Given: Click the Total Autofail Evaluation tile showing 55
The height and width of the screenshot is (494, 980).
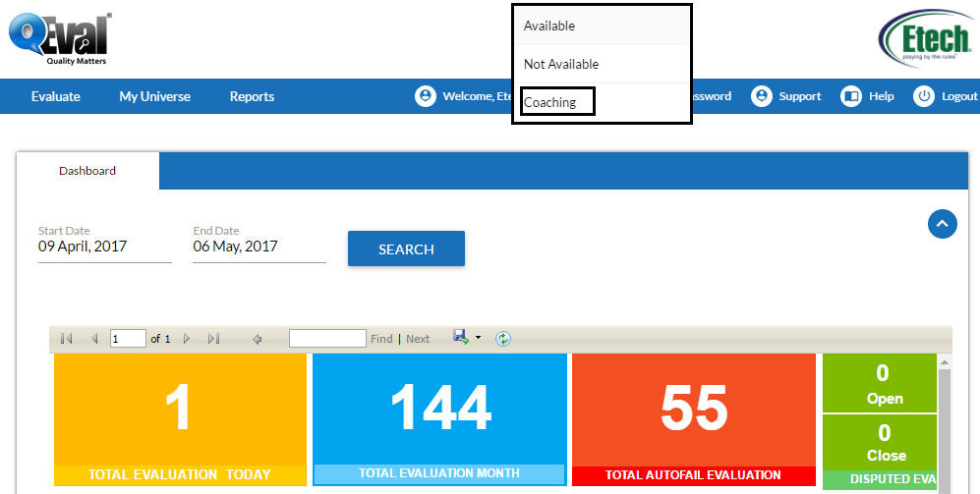Looking at the screenshot, I should click(x=694, y=419).
